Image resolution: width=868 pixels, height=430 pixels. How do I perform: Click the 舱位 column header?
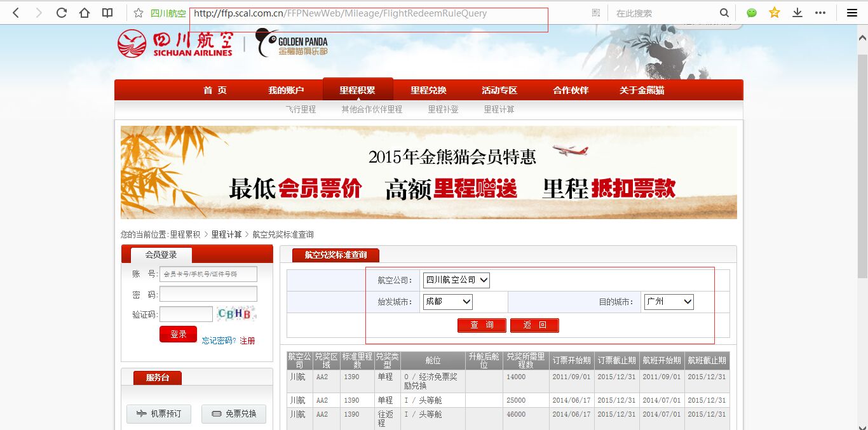(433, 361)
